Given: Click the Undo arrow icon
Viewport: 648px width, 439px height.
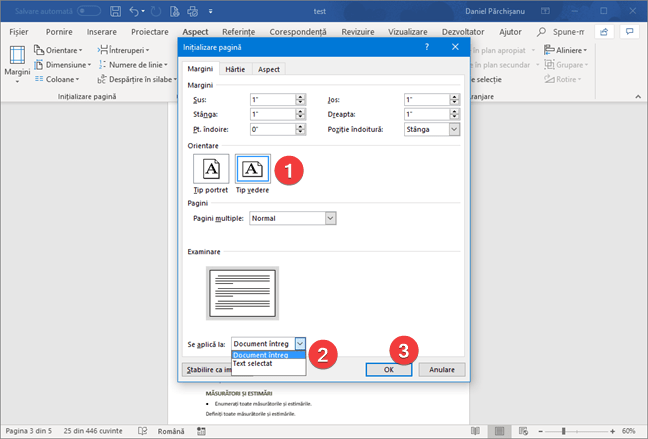Looking at the screenshot, I should (x=134, y=11).
